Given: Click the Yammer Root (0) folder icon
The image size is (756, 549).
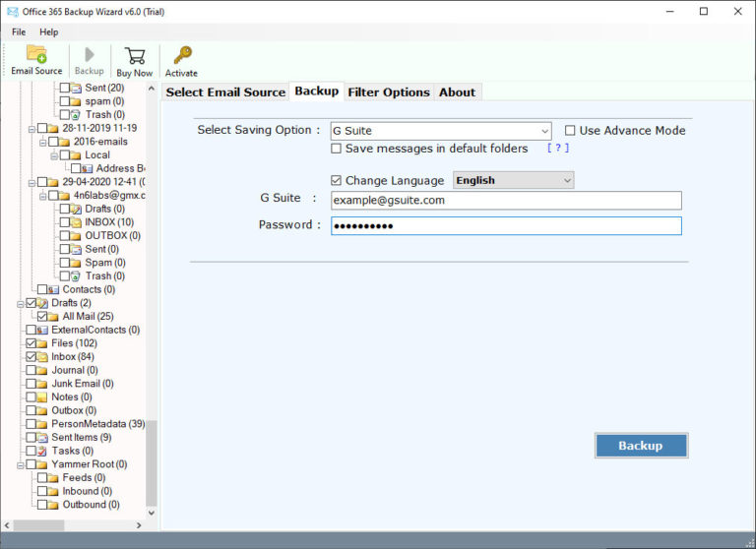Looking at the screenshot, I should (42, 464).
